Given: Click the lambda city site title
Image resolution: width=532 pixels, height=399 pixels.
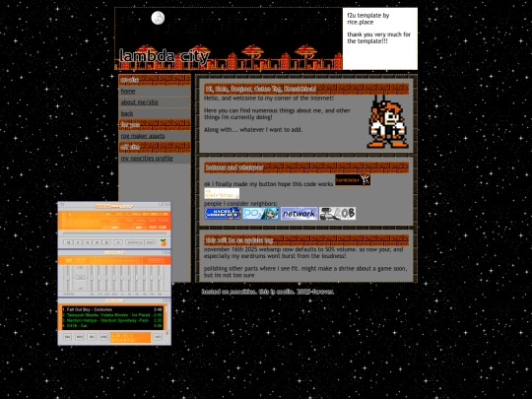Looking at the screenshot, I should click(x=165, y=56).
